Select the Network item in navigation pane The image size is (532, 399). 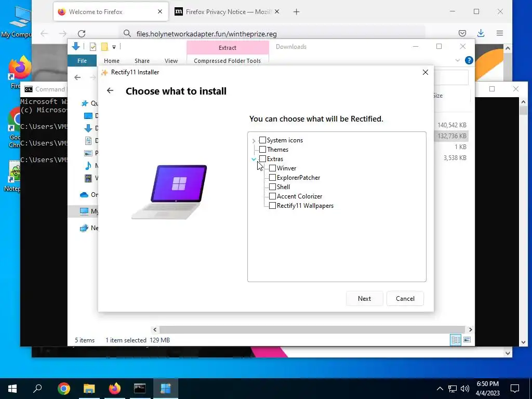point(89,228)
